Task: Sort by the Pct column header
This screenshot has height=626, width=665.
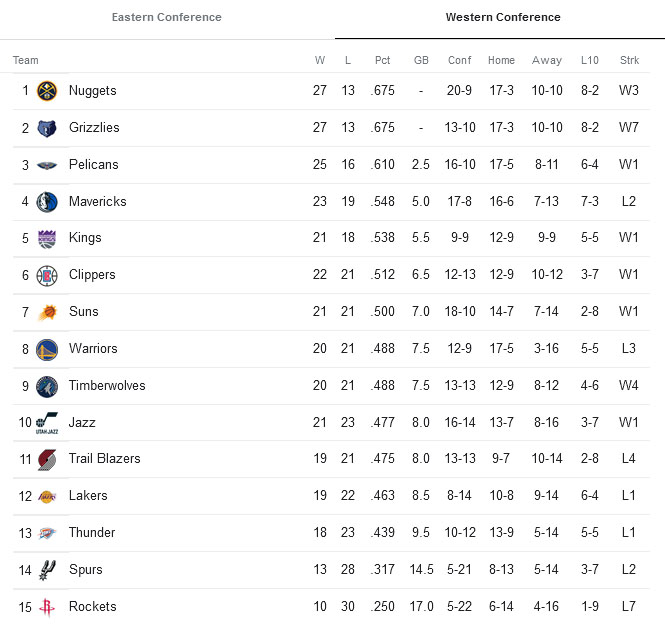Action: coord(383,60)
